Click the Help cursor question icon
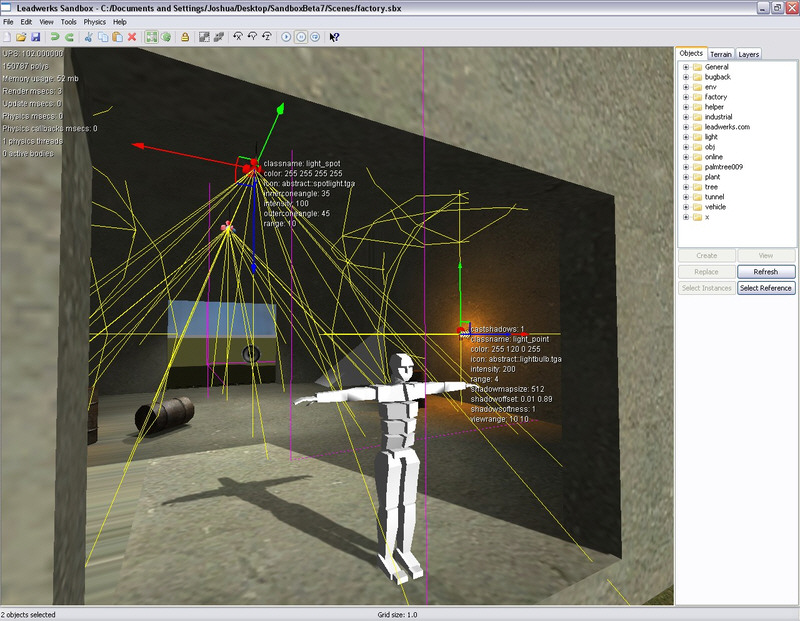 coord(334,37)
